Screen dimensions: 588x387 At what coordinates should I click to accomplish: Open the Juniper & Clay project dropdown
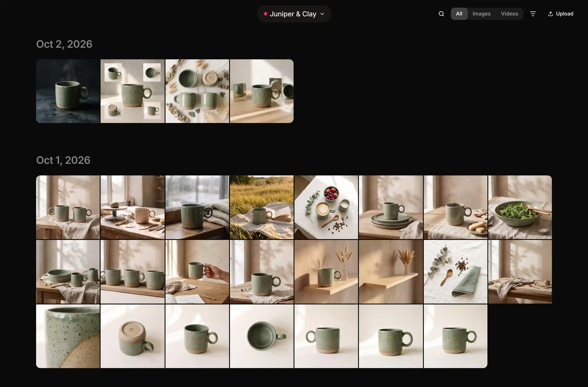click(294, 14)
